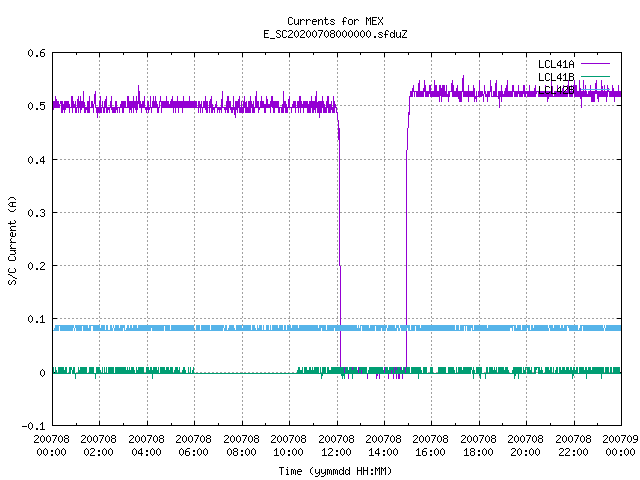Select the filename text E_SC20200708000000.sfduZ
Image resolution: width=640 pixels, height=480 pixels.
pos(335,34)
